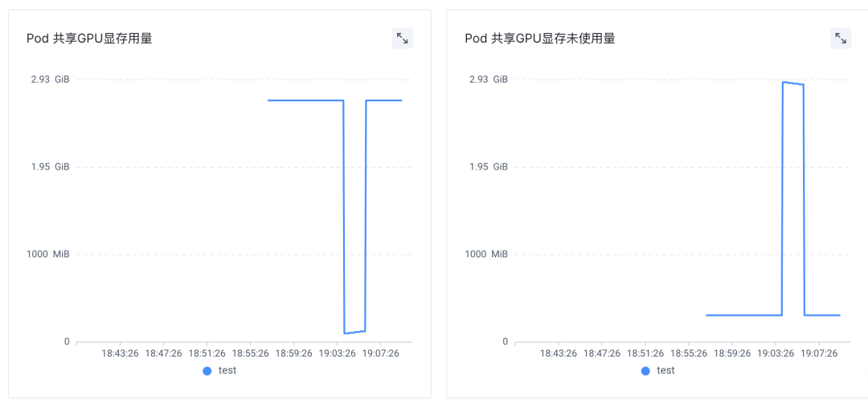868x404 pixels.
Task: Click 19:07:26 tick in 显存用量 chart
Action: click(381, 353)
